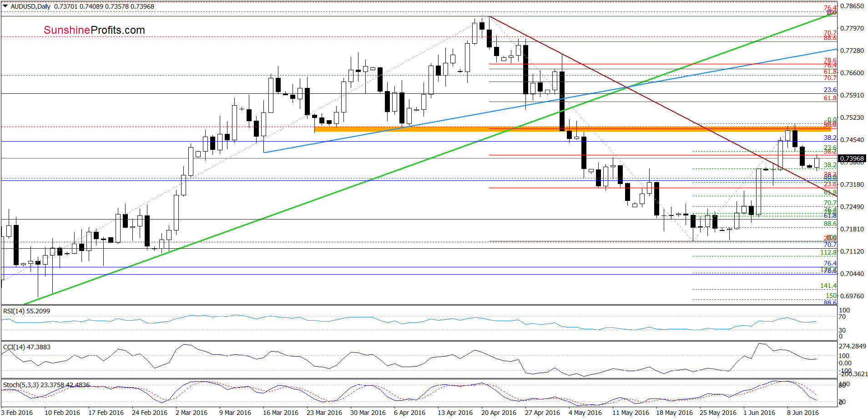The width and height of the screenshot is (868, 419).
Task: Click the CCI(14) 47.3883 indicator label
Action: [x=27, y=347]
